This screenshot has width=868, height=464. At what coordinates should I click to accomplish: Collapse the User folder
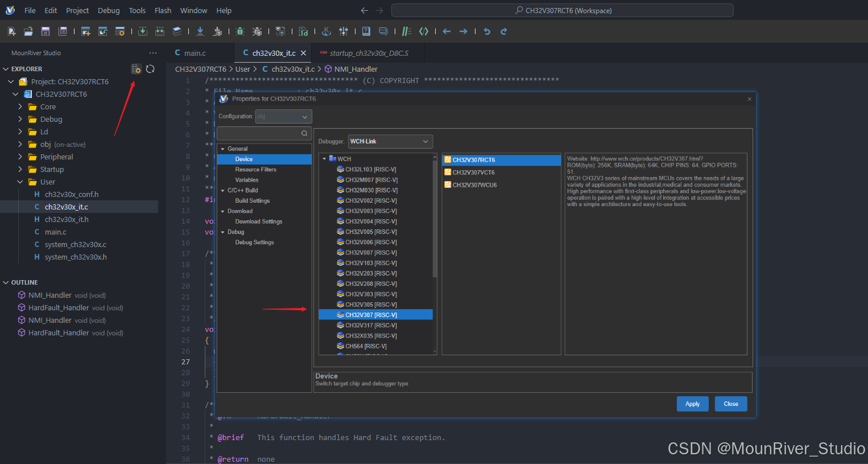20,182
